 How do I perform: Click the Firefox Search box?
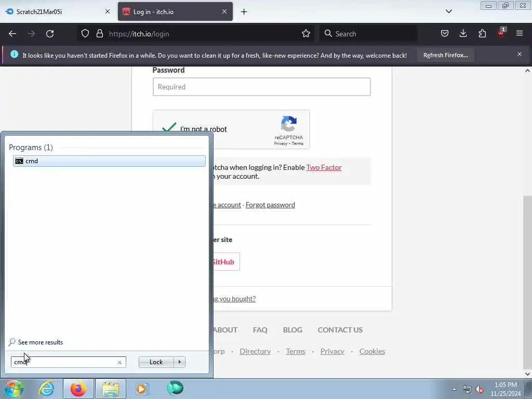point(368,34)
